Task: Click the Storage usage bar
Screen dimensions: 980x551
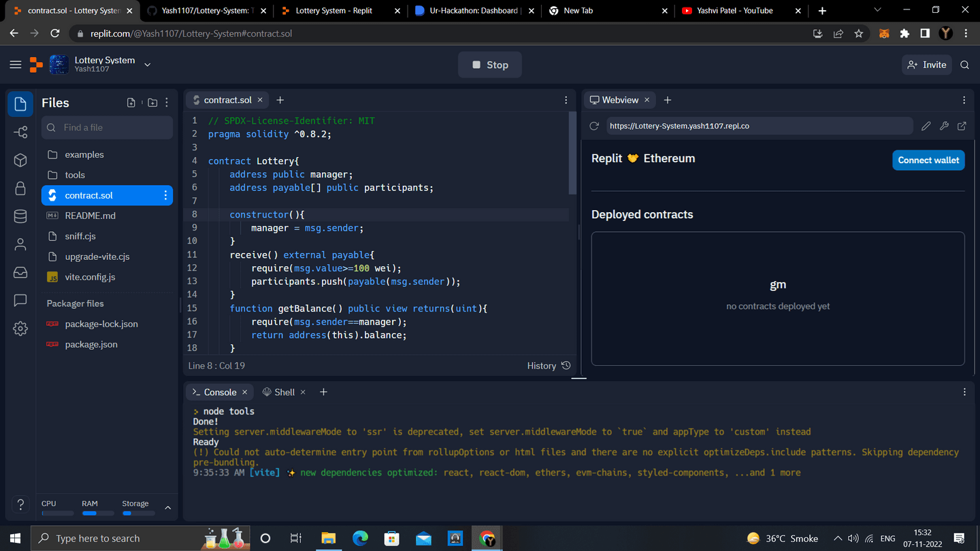Action: [139, 513]
